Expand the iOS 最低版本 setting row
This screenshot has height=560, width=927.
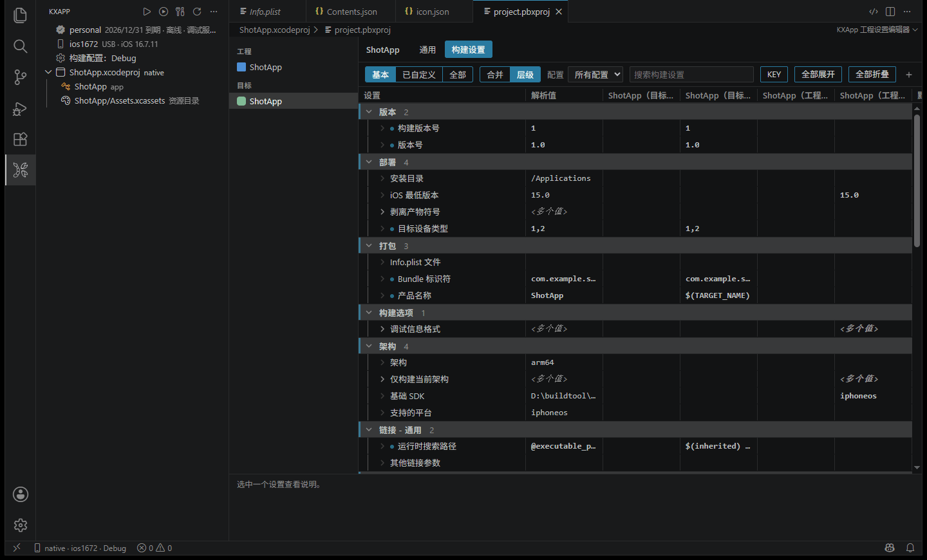point(382,195)
